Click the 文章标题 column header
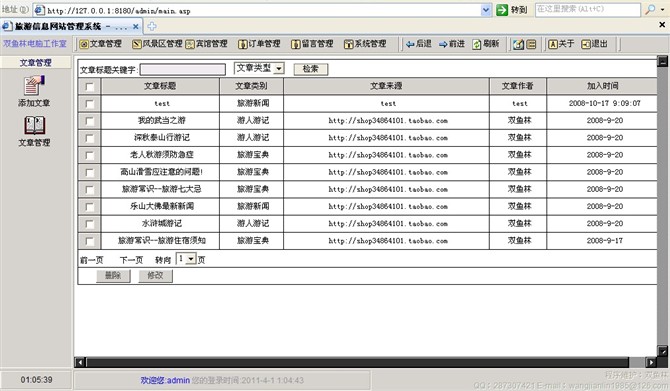The image size is (670, 391). [160, 86]
